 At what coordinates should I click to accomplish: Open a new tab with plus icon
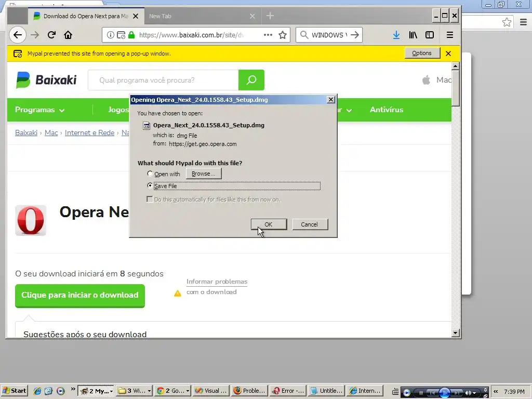pyautogui.click(x=270, y=16)
